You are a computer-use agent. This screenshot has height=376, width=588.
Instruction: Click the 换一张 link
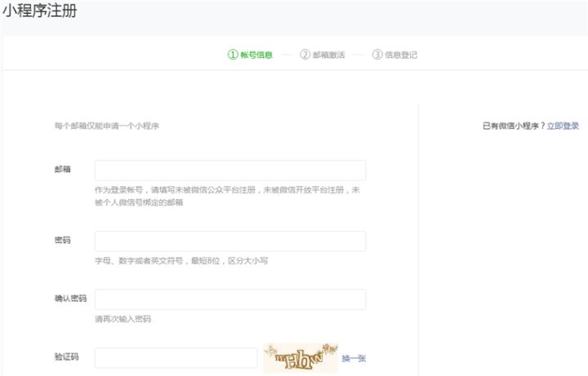[x=354, y=358]
